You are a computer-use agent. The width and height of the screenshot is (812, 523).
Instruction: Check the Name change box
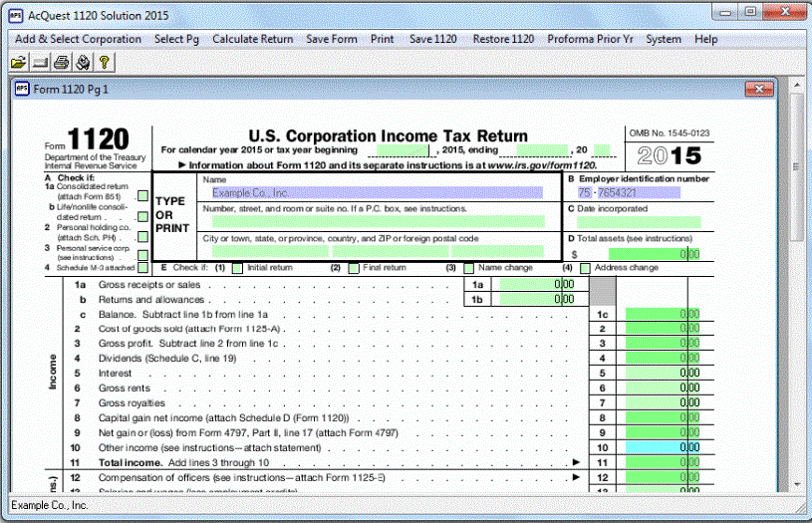pos(468,268)
